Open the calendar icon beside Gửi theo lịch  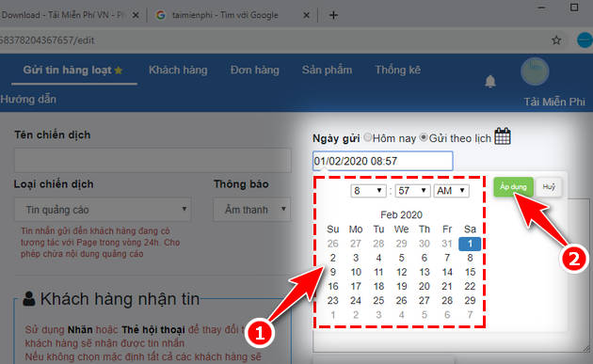503,136
